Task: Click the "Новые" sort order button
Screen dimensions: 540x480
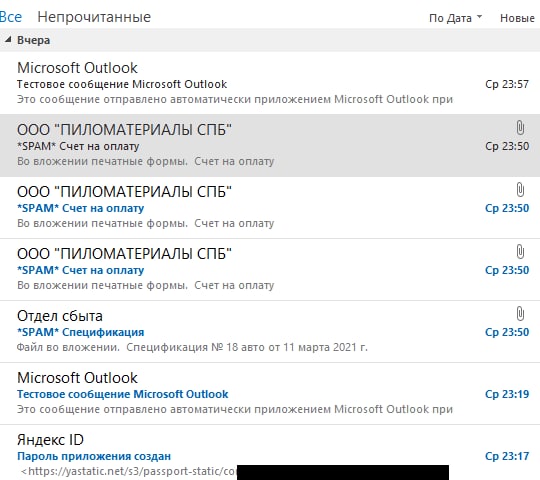Action: coord(517,18)
